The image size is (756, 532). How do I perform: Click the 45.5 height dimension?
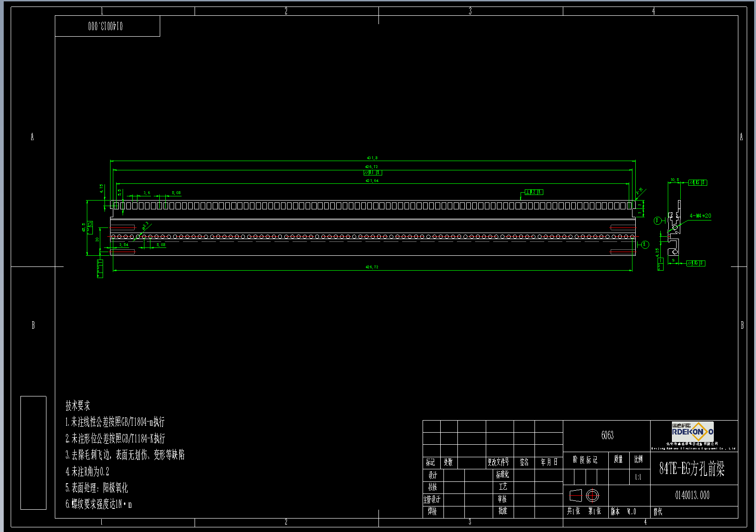pos(84,227)
